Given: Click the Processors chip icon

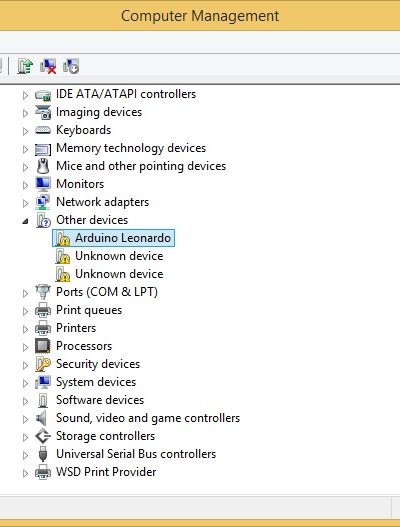Looking at the screenshot, I should tap(43, 346).
